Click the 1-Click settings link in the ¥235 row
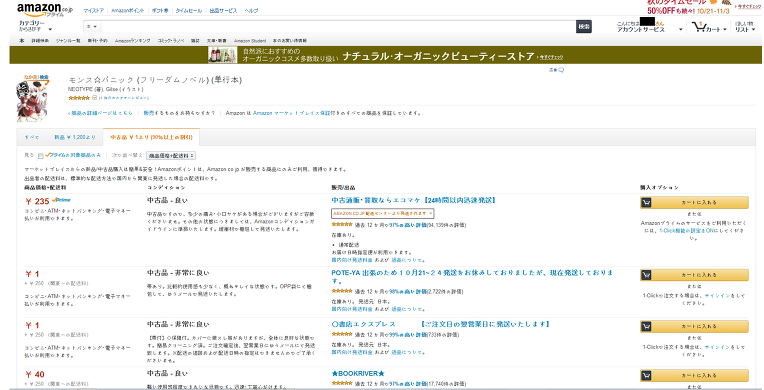This screenshot has width=764, height=390. point(686,231)
